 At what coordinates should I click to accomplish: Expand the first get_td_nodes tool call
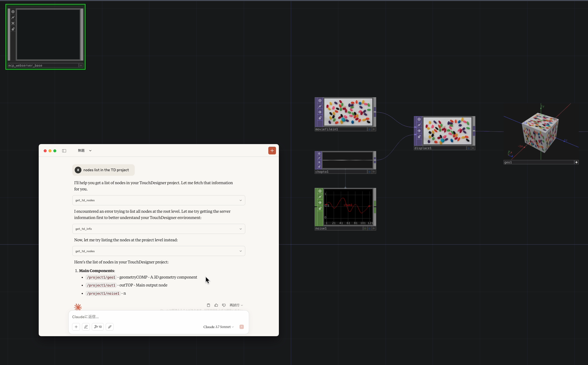click(x=240, y=200)
